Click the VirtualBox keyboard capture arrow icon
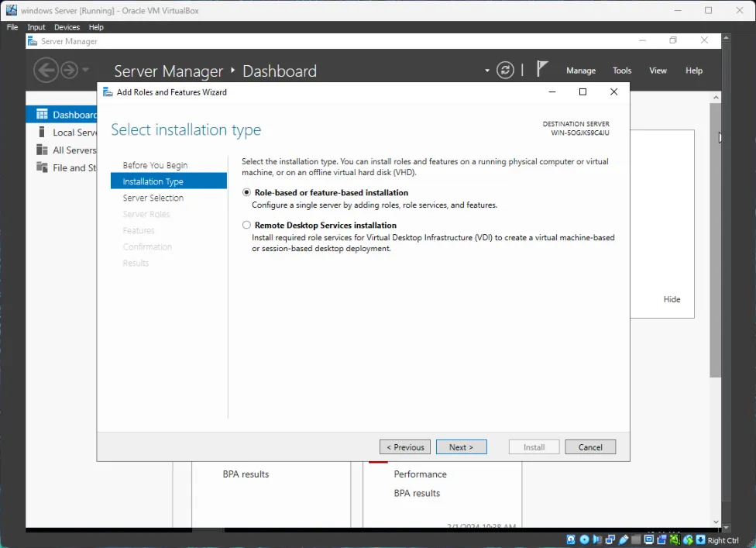Image resolution: width=756 pixels, height=548 pixels. click(x=700, y=539)
